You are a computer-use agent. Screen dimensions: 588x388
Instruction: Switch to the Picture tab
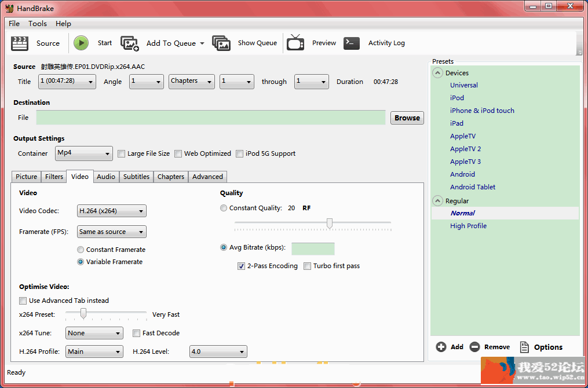coord(26,177)
